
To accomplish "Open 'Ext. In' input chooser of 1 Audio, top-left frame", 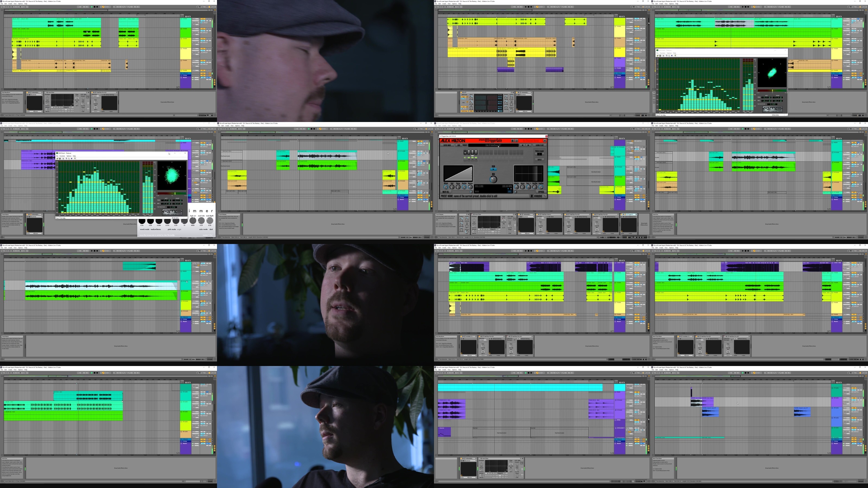I will [x=195, y=19].
